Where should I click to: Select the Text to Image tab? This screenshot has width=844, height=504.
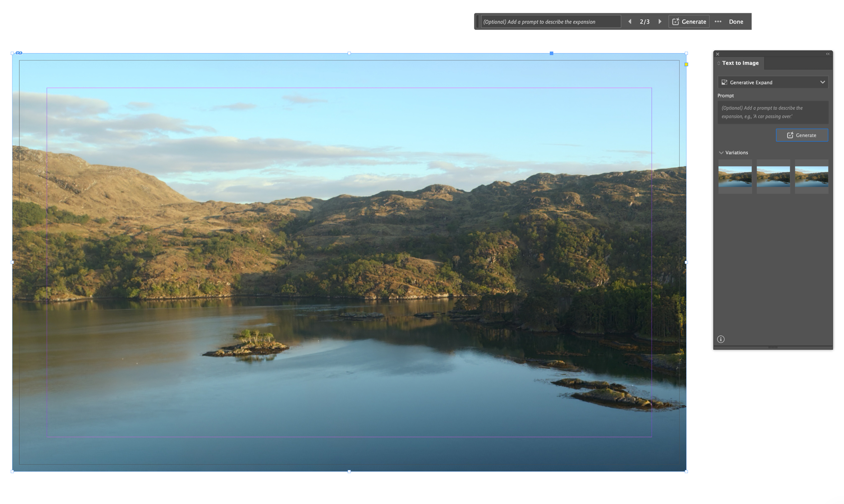click(740, 63)
